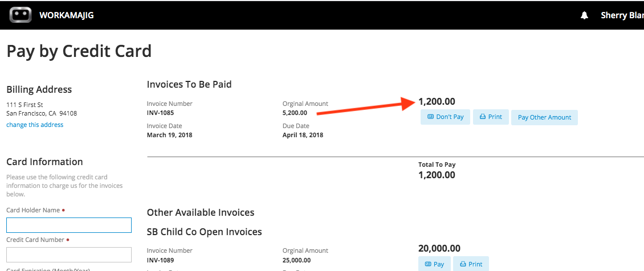This screenshot has width=644, height=271.
Task: Click San Francisco, CA 94108 text
Action: [x=42, y=113]
